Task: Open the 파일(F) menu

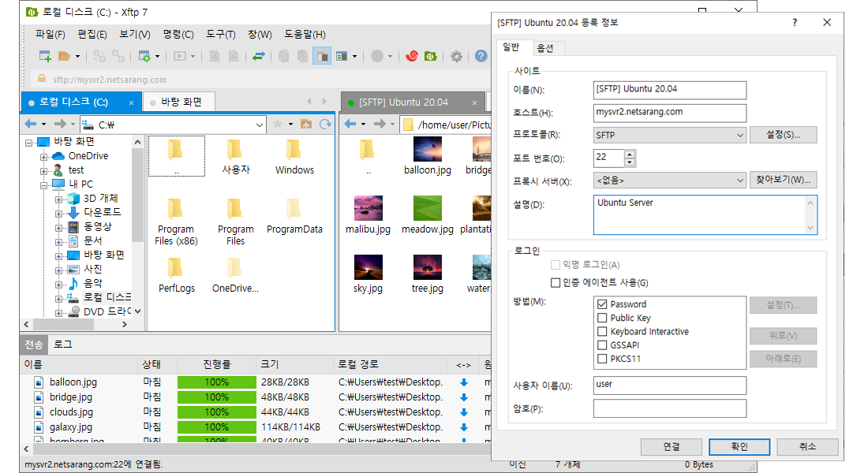Action: click(x=51, y=35)
